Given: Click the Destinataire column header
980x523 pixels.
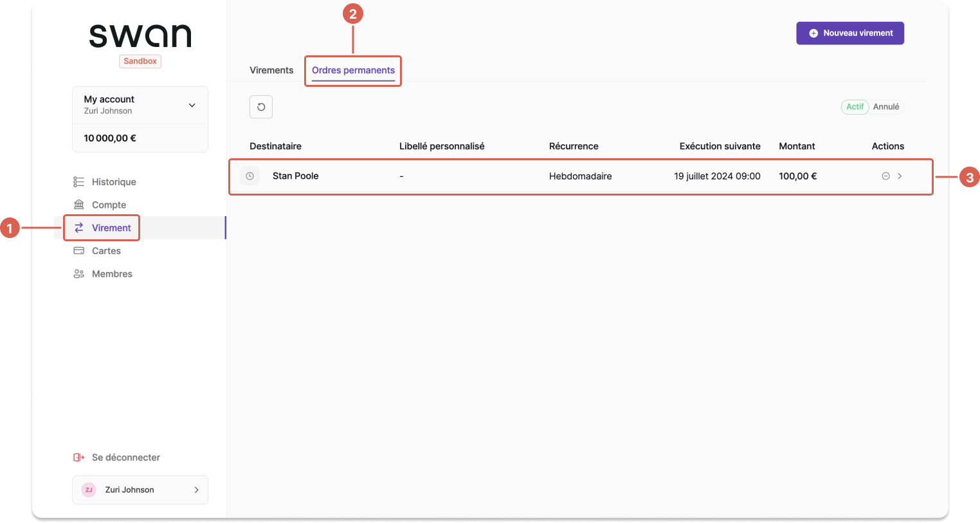Looking at the screenshot, I should (275, 146).
